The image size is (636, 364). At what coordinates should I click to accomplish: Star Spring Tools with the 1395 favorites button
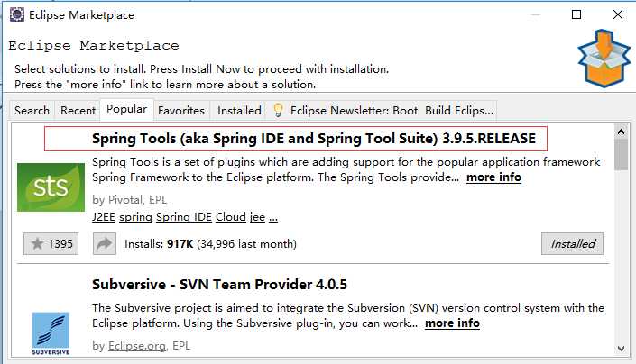(51, 244)
